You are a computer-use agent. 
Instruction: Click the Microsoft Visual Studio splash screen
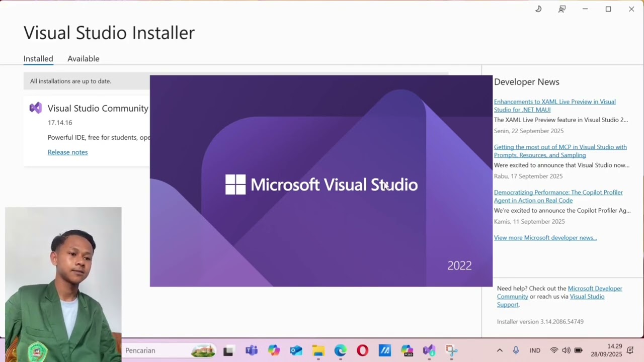pyautogui.click(x=321, y=181)
